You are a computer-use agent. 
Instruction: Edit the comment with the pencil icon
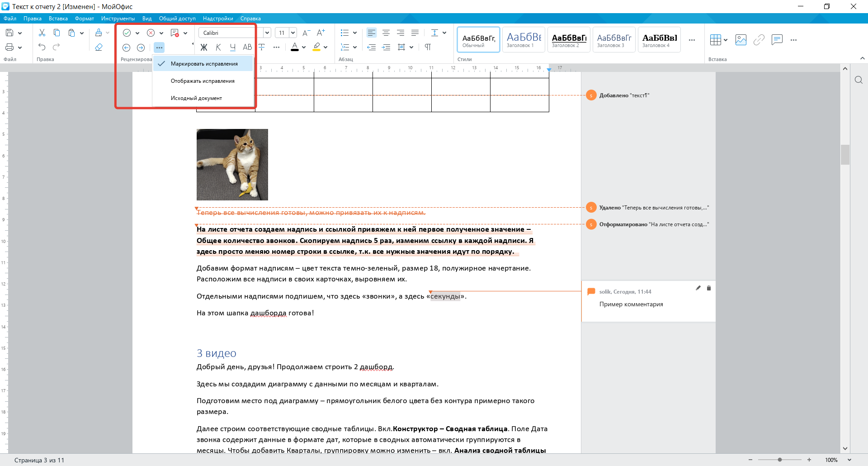pyautogui.click(x=698, y=288)
